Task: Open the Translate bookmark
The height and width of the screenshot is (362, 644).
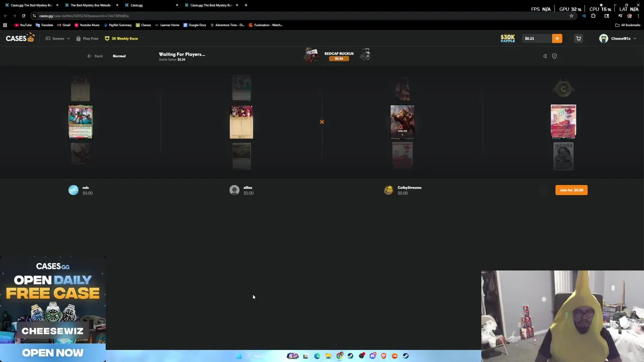Action: tap(44, 25)
